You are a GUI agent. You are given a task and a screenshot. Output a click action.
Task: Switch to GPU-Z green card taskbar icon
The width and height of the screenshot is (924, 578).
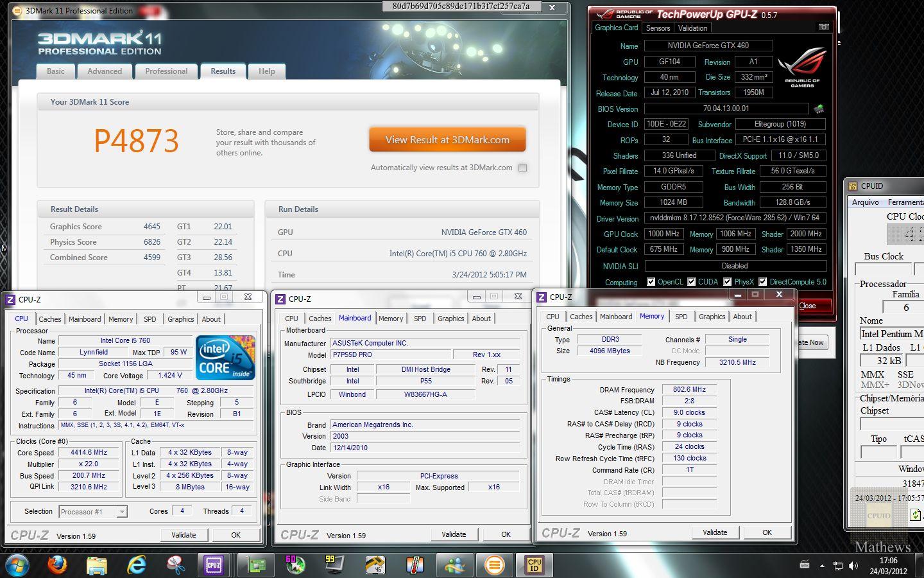(x=256, y=565)
